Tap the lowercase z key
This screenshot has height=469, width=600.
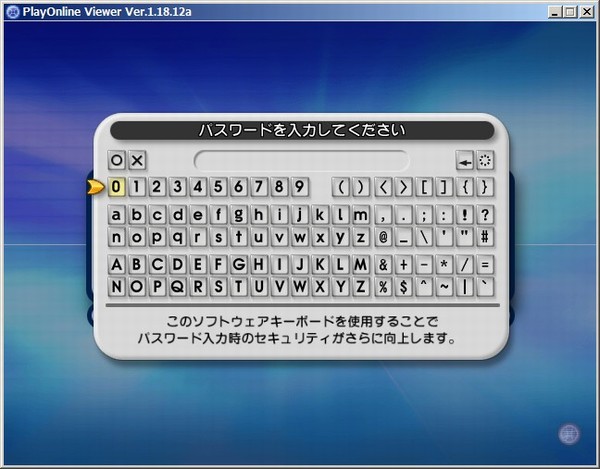360,237
